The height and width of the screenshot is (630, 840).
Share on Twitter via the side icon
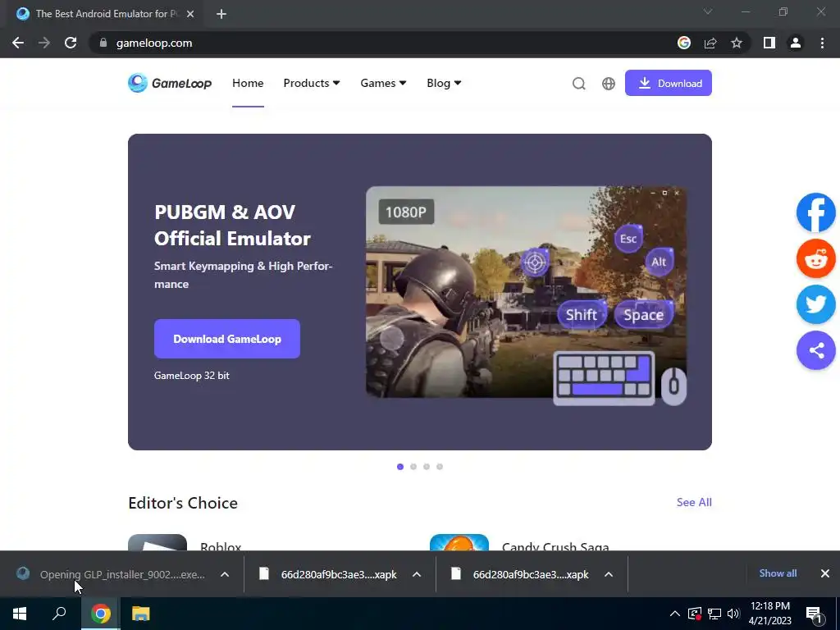816,305
